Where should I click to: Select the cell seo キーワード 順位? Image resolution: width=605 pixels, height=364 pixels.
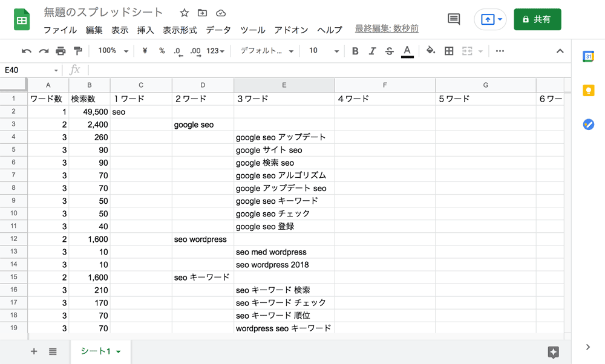tap(284, 316)
